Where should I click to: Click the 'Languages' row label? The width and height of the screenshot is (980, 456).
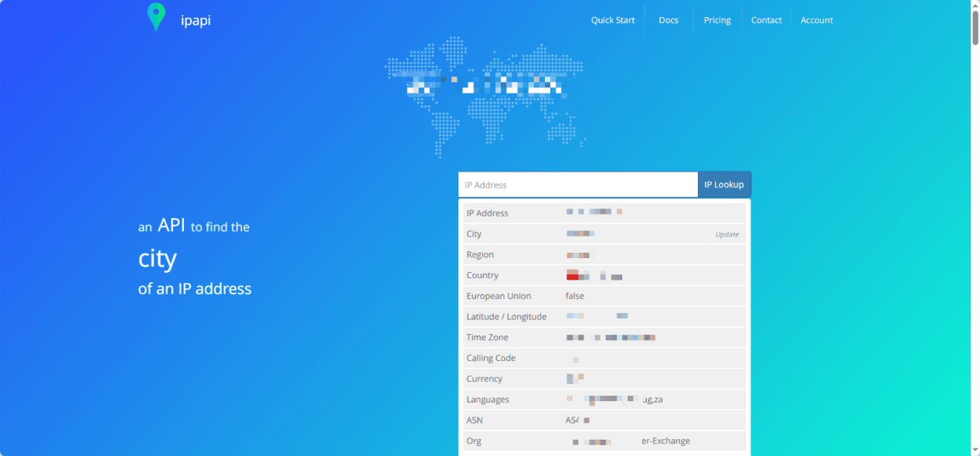pos(488,400)
